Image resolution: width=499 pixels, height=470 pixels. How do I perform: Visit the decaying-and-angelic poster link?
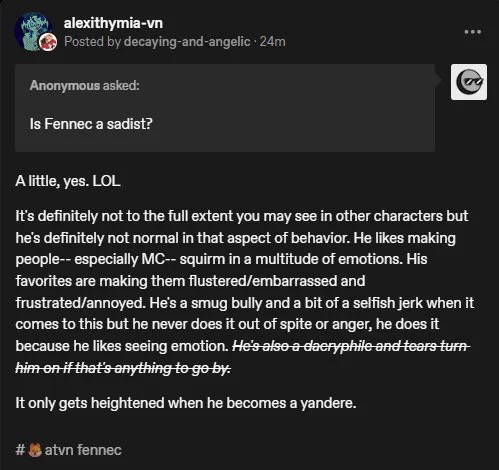coord(187,42)
